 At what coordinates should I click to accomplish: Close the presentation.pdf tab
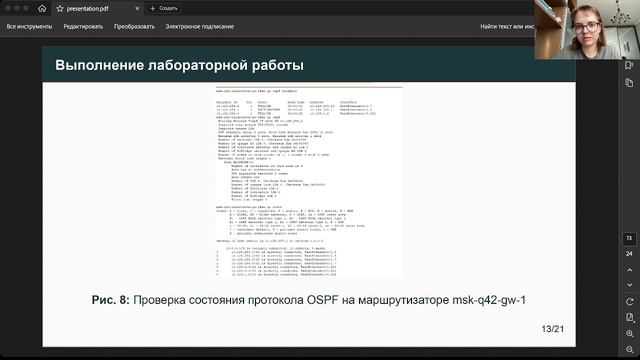tap(137, 9)
